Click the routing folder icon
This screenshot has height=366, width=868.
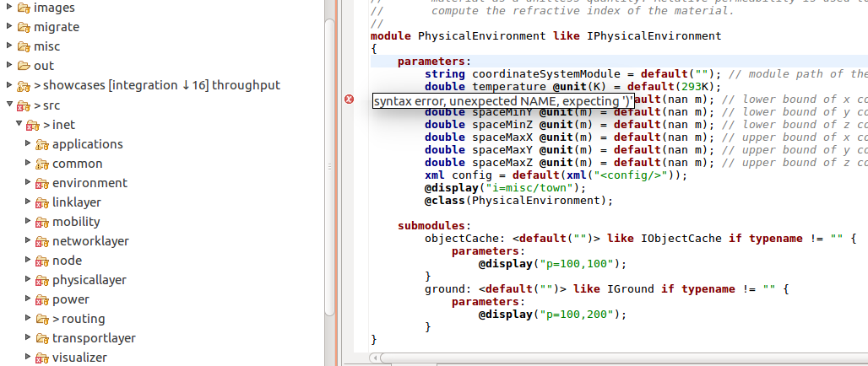pos(42,319)
